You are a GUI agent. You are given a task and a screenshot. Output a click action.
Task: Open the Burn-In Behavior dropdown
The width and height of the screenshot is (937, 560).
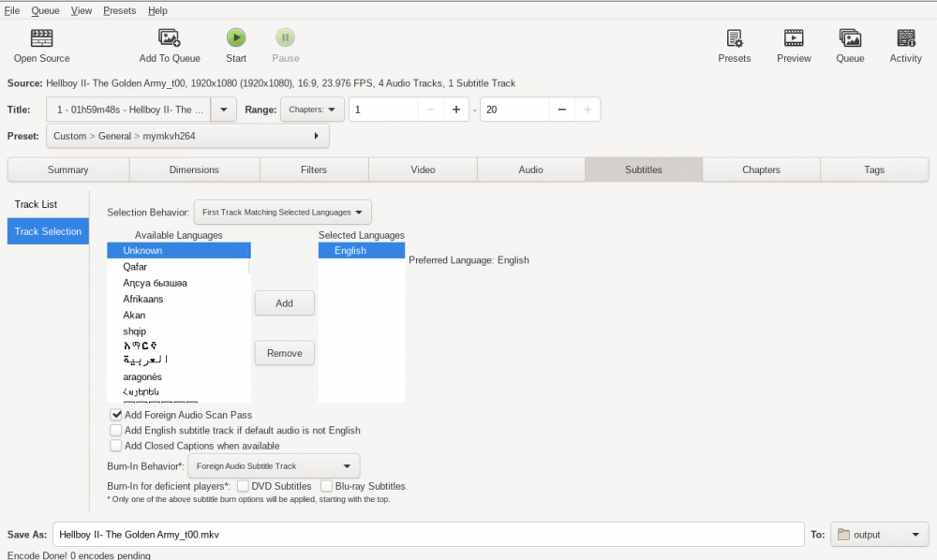[x=274, y=465]
